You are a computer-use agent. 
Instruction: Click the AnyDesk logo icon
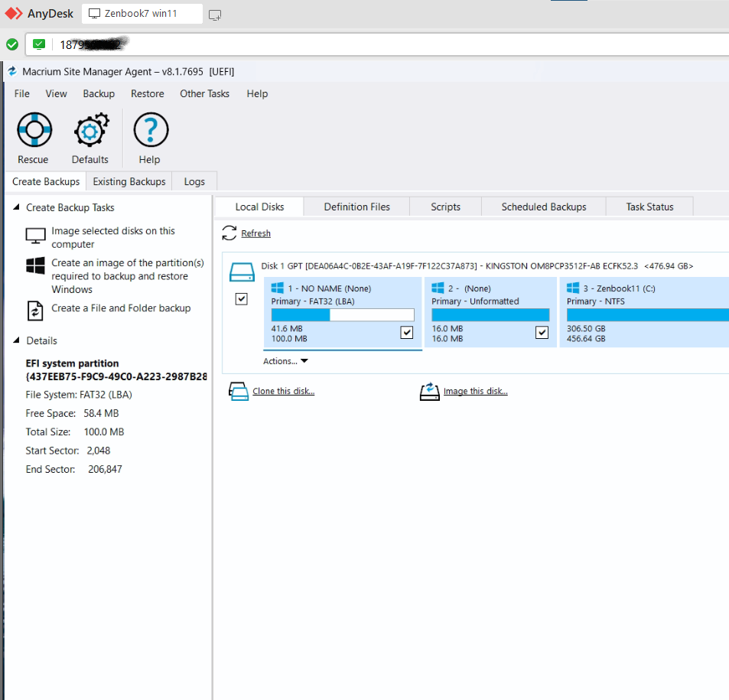14,14
